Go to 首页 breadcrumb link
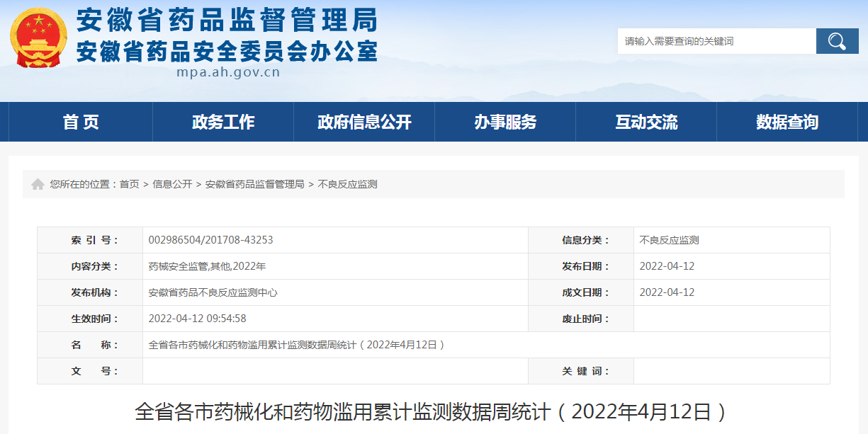Image resolution: width=868 pixels, height=434 pixels. tap(129, 184)
